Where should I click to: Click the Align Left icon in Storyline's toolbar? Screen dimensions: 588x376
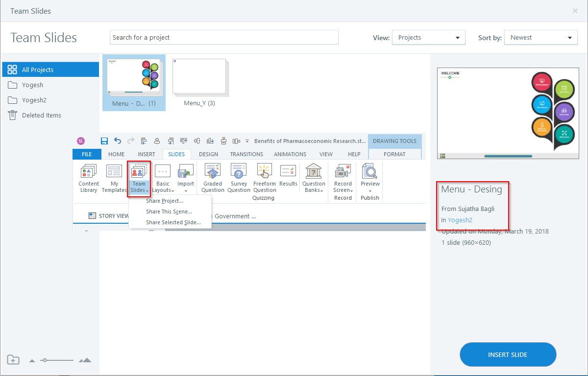coord(144,141)
